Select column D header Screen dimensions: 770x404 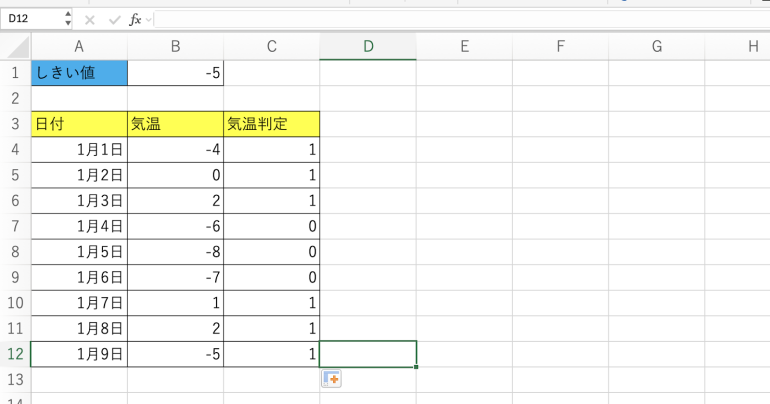(368, 47)
